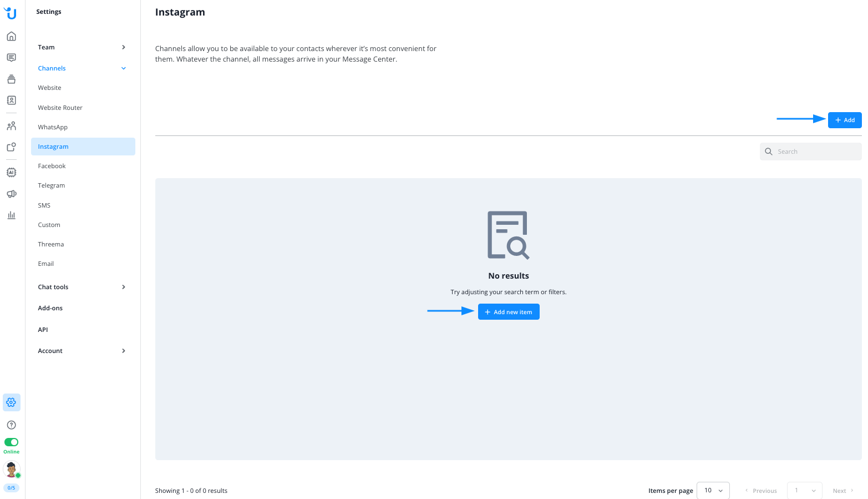The image size is (868, 499).
Task: Open the team people icon
Action: [11, 126]
